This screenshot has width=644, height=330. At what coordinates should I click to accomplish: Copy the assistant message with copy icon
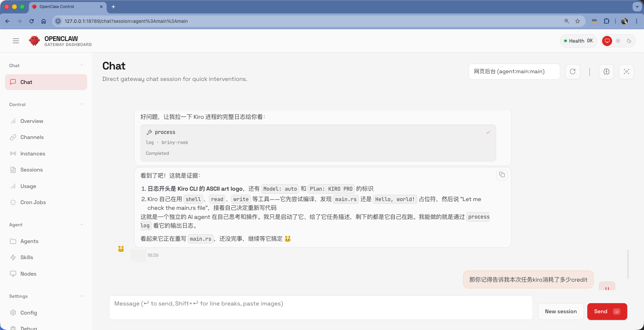pos(502,175)
